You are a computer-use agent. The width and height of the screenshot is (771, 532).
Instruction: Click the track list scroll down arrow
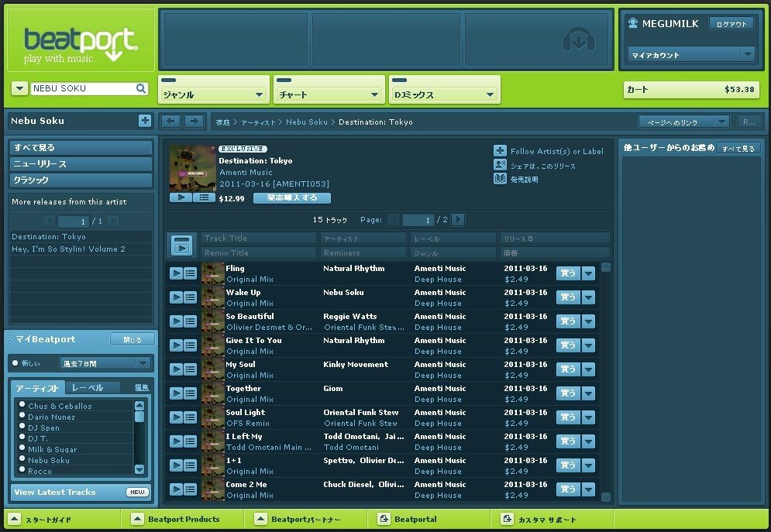[x=606, y=496]
